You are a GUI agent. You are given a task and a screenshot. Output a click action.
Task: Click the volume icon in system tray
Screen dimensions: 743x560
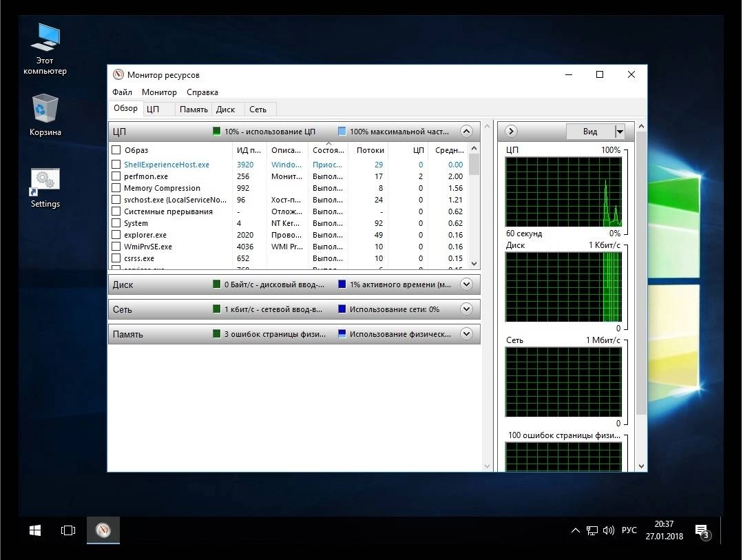point(609,530)
